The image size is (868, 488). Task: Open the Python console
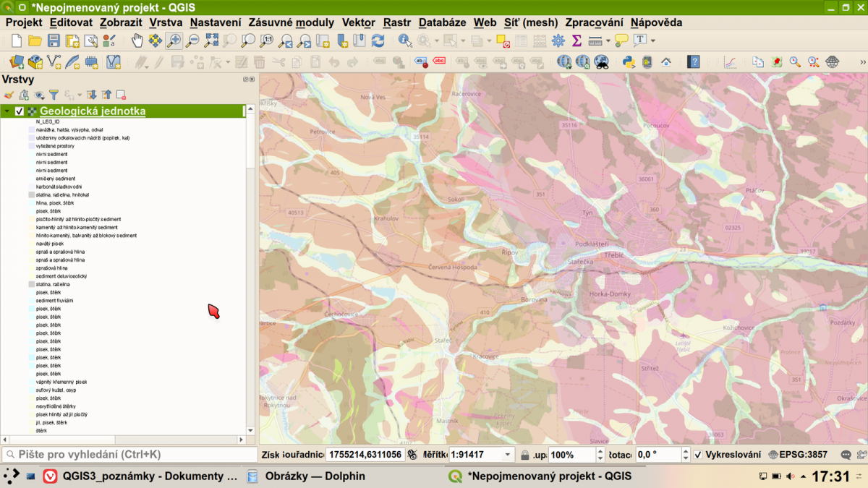(629, 62)
